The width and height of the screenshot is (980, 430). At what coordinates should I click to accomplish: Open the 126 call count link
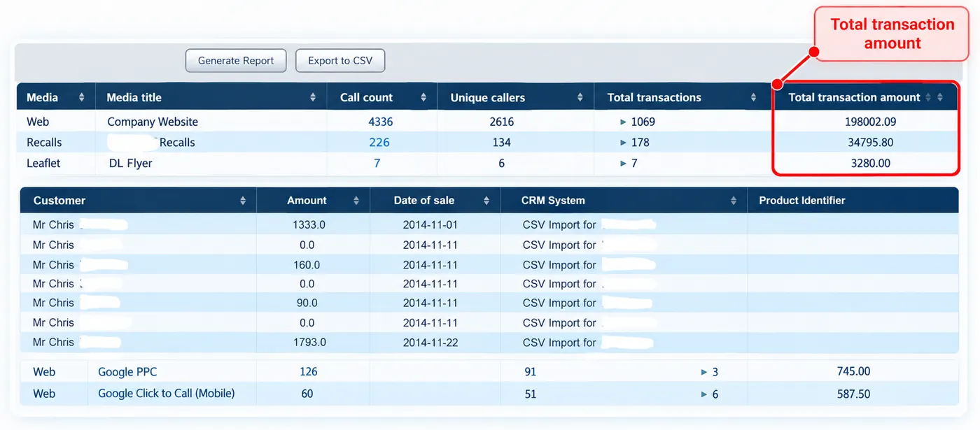tap(309, 372)
